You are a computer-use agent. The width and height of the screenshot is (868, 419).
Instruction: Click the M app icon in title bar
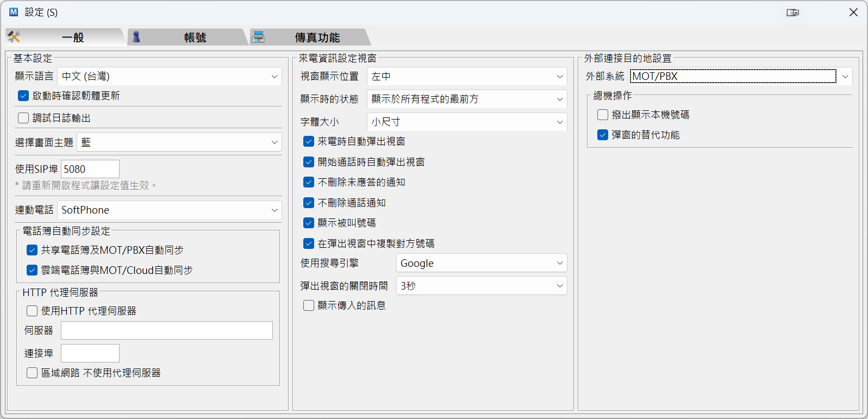point(14,12)
